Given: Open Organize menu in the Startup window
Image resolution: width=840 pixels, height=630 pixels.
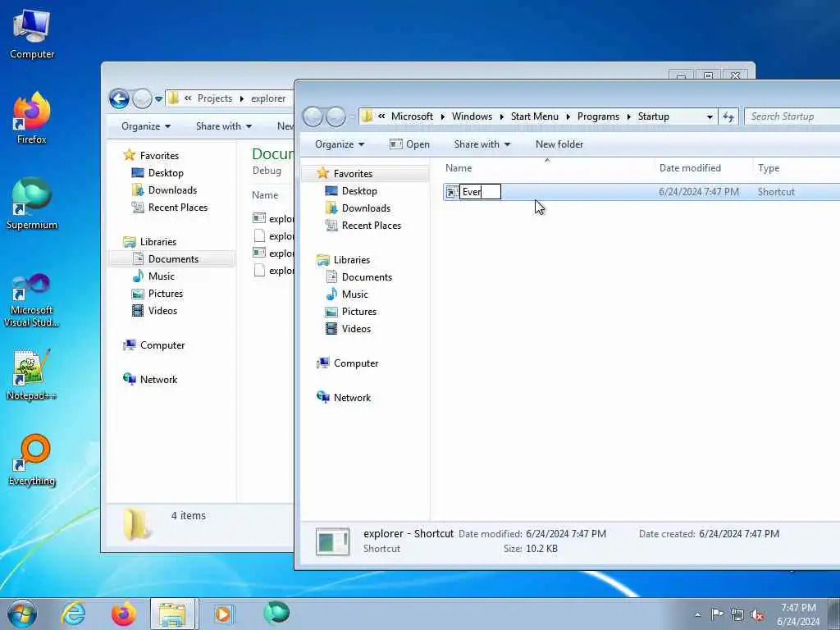Looking at the screenshot, I should [x=340, y=144].
